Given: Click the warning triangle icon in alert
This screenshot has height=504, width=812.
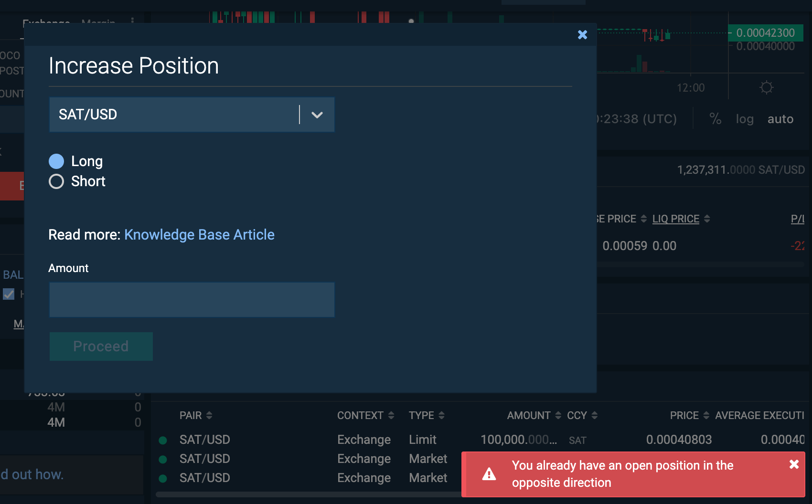Looking at the screenshot, I should pyautogui.click(x=489, y=474).
